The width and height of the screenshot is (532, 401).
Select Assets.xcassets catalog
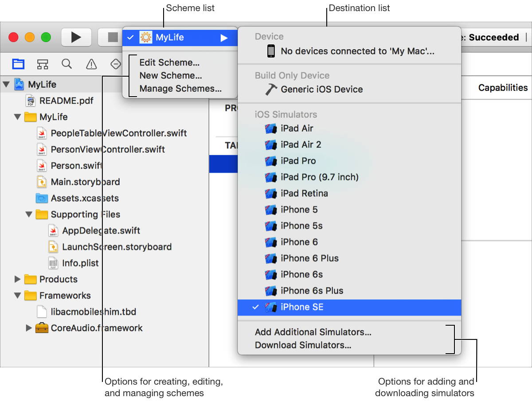[x=85, y=198]
